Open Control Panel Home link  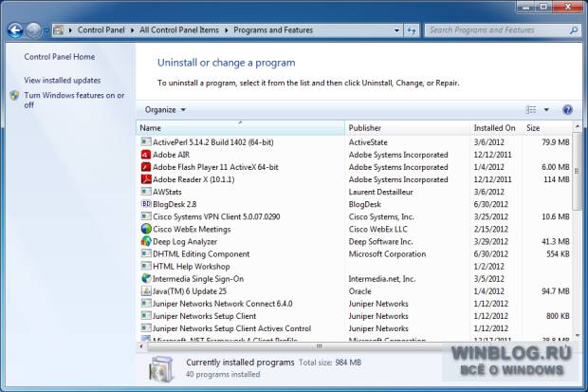click(x=59, y=57)
